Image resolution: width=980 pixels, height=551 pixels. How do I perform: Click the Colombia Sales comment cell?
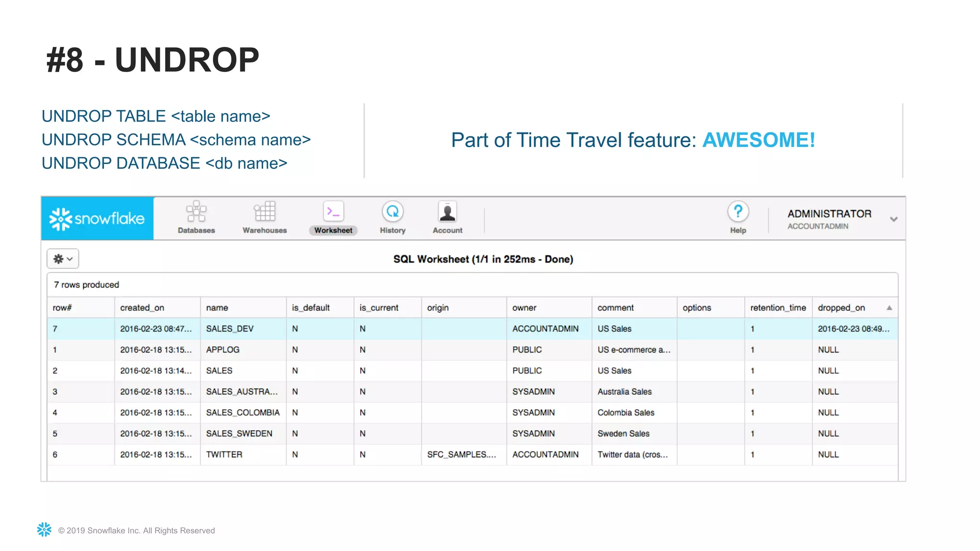pos(635,412)
